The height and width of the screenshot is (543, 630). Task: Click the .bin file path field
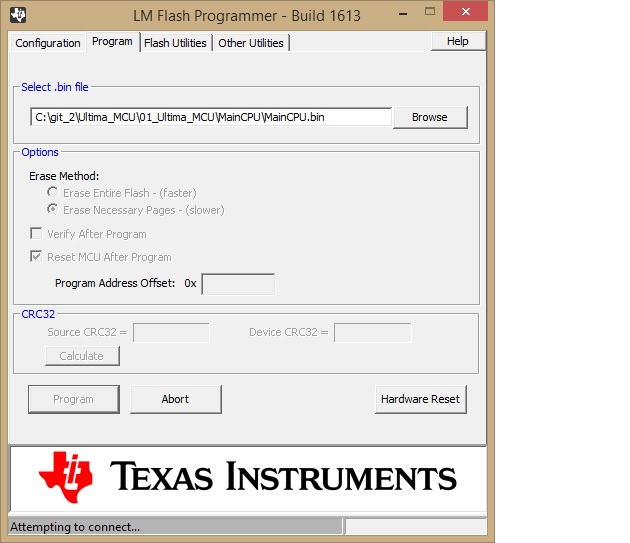point(211,117)
